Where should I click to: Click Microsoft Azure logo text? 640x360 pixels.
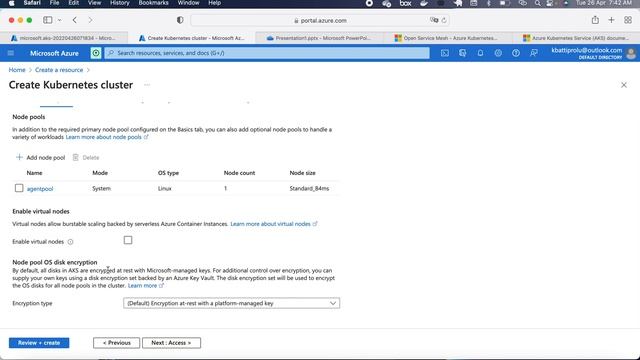coord(54,53)
